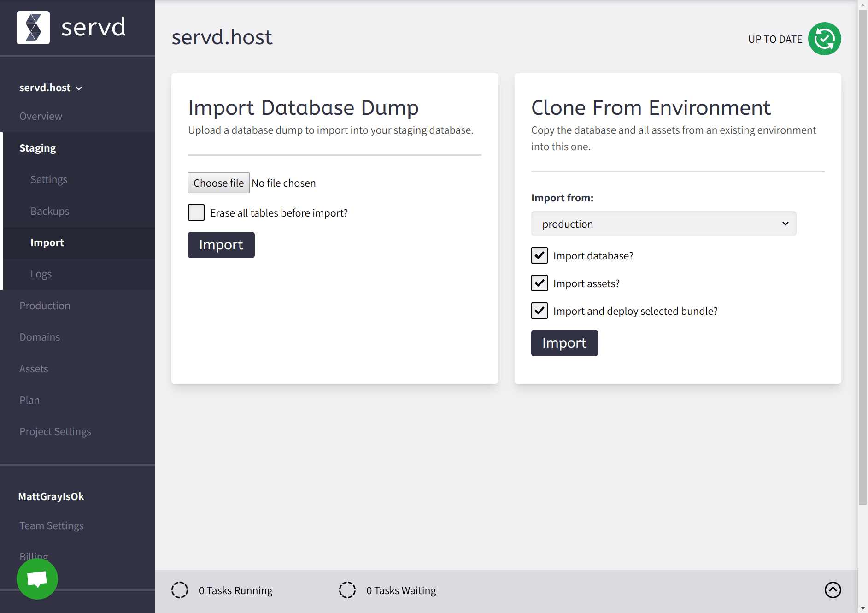Viewport: 868px width, 613px height.
Task: Click the servd logo icon
Action: pyautogui.click(x=33, y=28)
